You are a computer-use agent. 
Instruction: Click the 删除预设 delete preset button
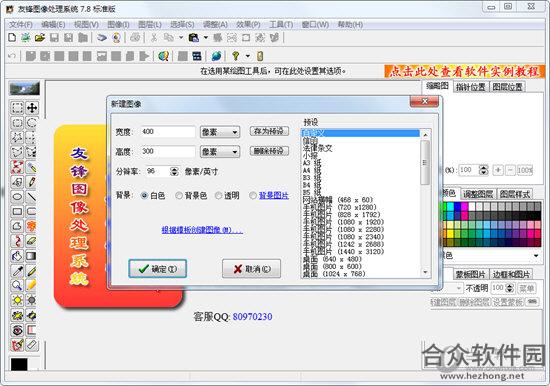(269, 151)
